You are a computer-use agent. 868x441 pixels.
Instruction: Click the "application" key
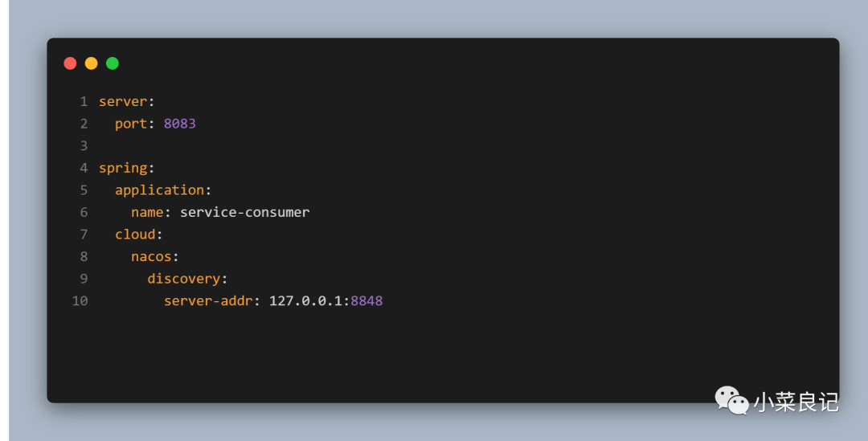[x=159, y=190]
